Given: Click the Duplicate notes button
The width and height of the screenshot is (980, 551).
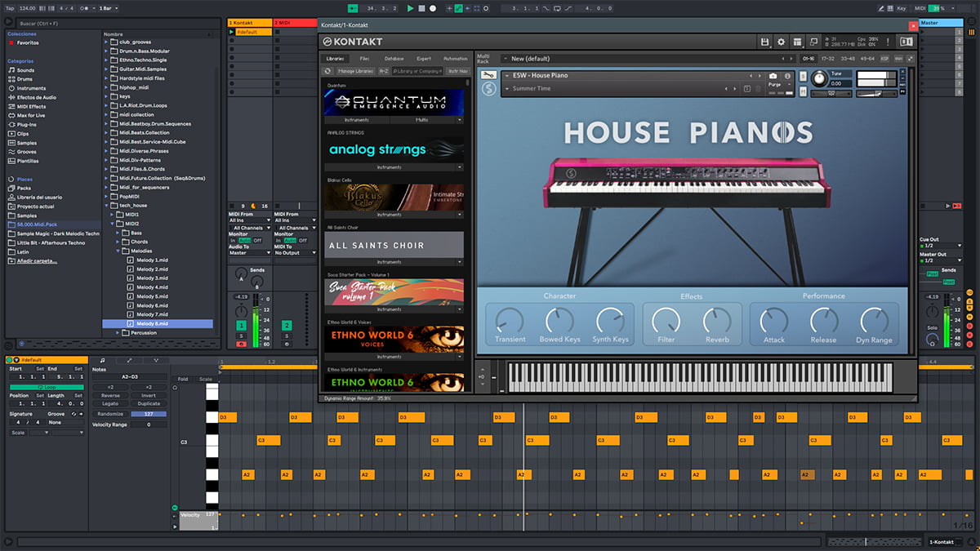Looking at the screenshot, I should (149, 403).
